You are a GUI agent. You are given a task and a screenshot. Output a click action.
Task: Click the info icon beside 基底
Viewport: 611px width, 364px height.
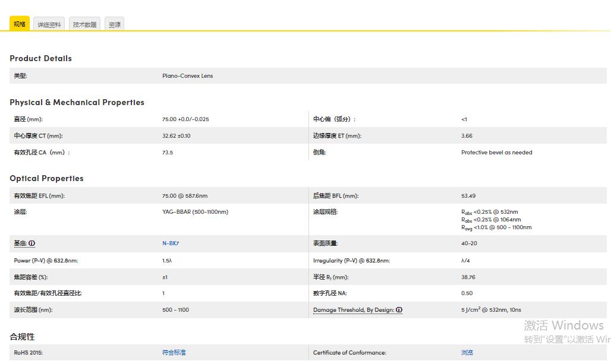[32, 243]
